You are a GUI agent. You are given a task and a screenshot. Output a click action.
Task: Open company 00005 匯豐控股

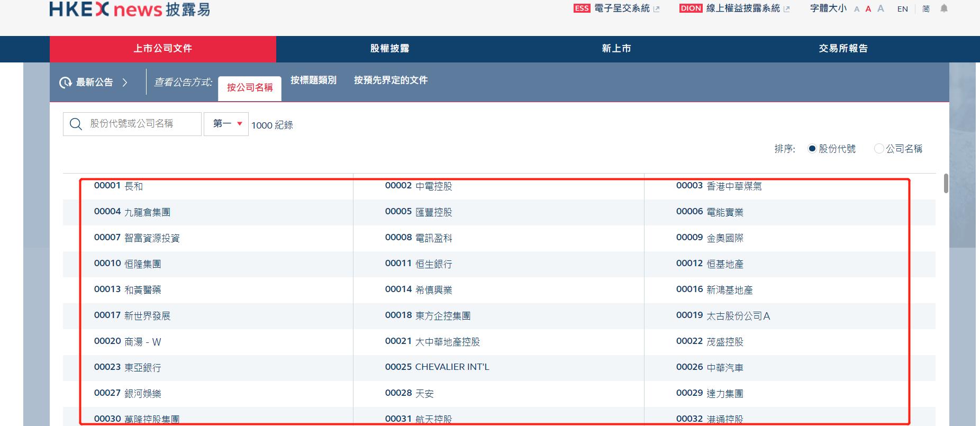419,212
